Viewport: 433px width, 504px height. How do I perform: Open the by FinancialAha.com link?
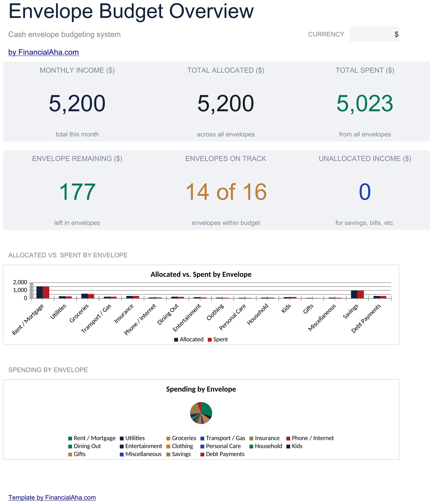pyautogui.click(x=43, y=52)
